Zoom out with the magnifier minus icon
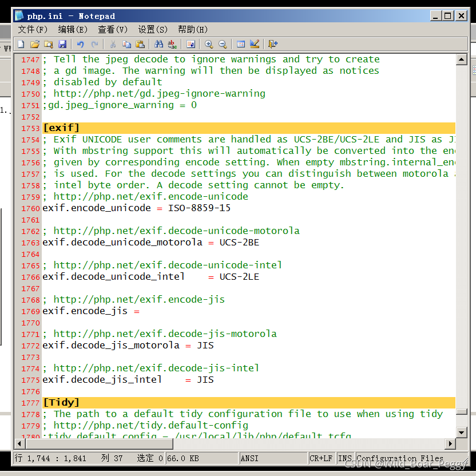 tap(223, 44)
